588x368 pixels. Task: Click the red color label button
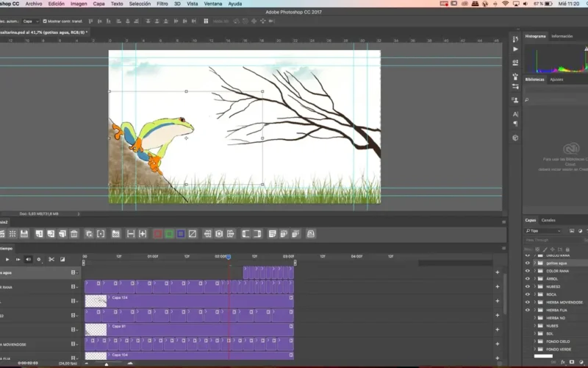[x=157, y=234]
